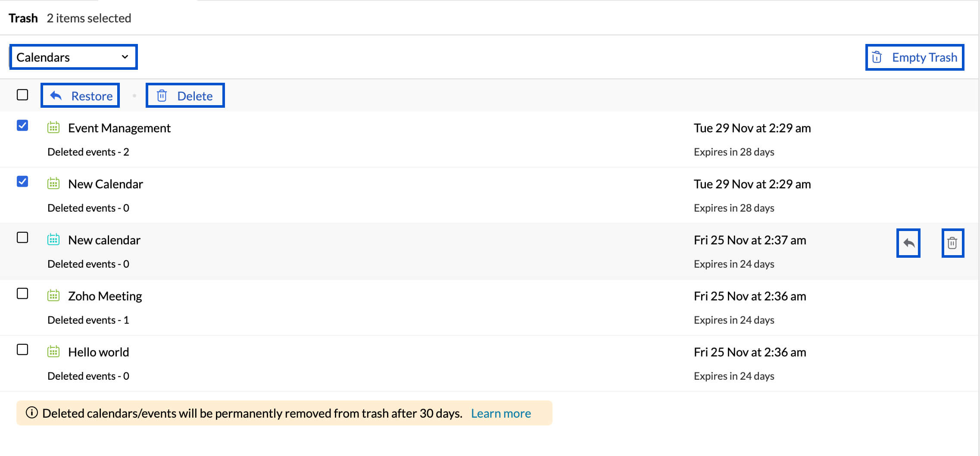The height and width of the screenshot is (456, 980).
Task: Click the teal calendar icon beside New calendar
Action: pos(53,240)
